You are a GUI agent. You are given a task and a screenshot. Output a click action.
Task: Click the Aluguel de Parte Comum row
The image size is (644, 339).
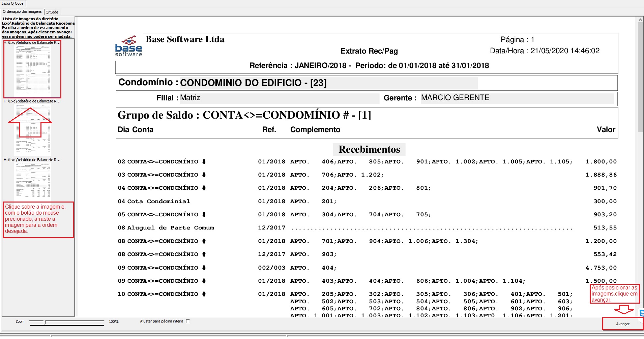pyautogui.click(x=367, y=228)
